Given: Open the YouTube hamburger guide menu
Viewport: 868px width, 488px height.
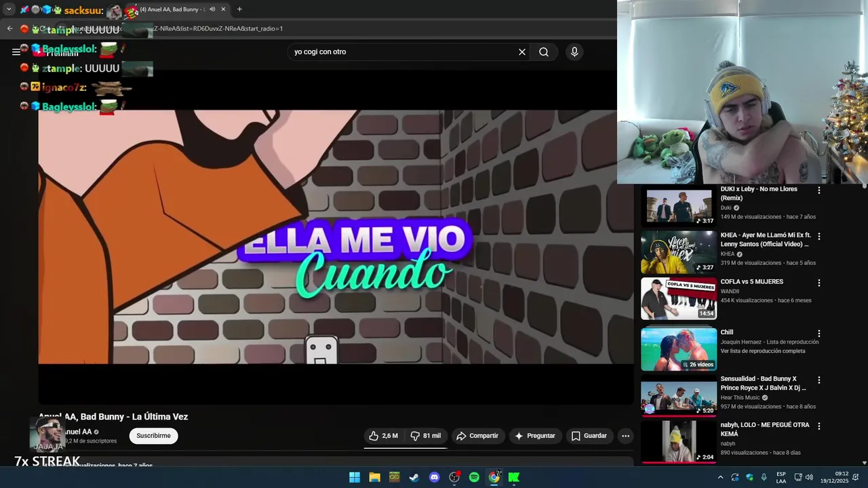Looking at the screenshot, I should (16, 52).
